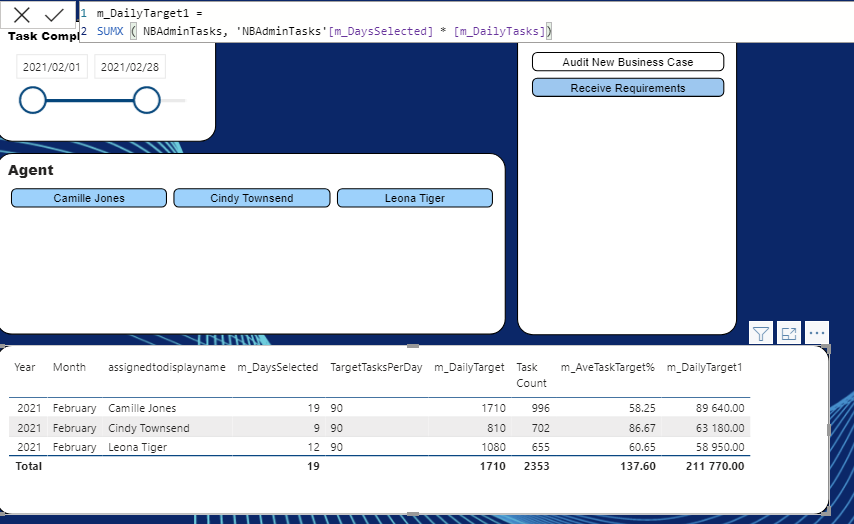The width and height of the screenshot is (854, 524).
Task: Select the Leona Tiger table row name
Action: (x=137, y=447)
